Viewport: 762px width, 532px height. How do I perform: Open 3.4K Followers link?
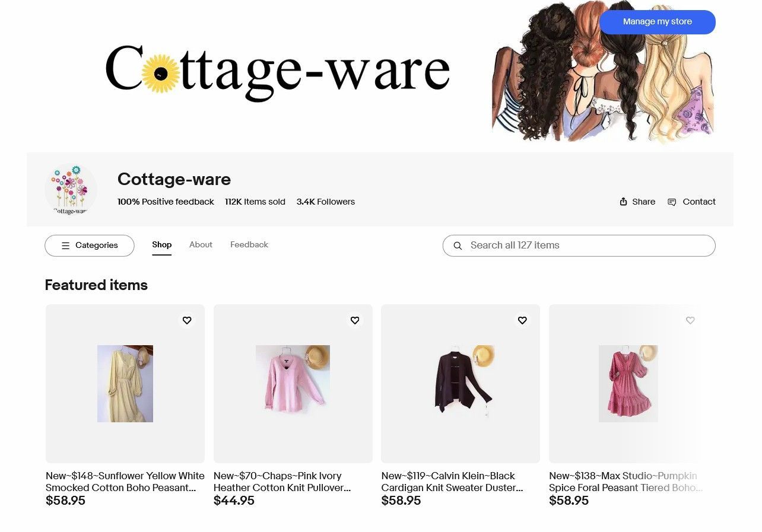click(x=326, y=202)
